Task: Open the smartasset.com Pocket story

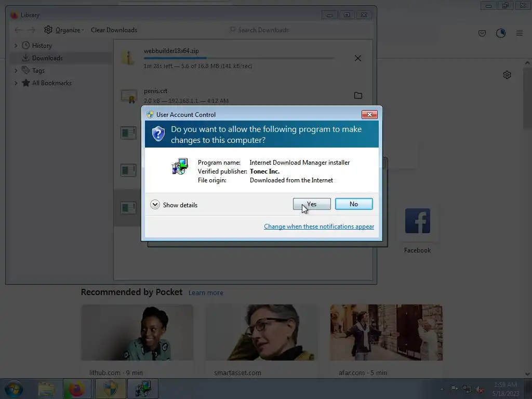Action: (262, 341)
